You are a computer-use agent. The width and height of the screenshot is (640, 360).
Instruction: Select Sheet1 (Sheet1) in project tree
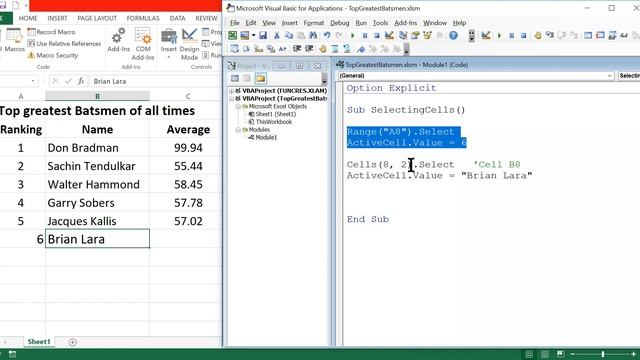click(x=272, y=114)
